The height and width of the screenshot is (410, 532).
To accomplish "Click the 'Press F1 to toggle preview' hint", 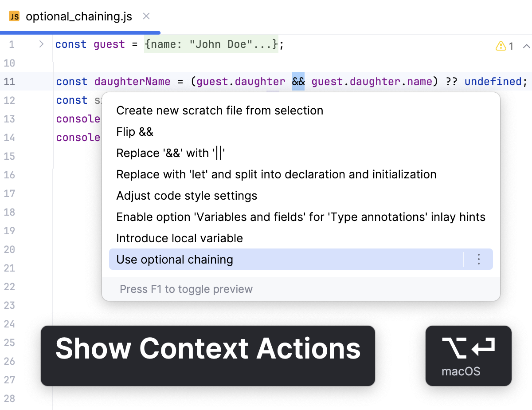I will point(186,289).
